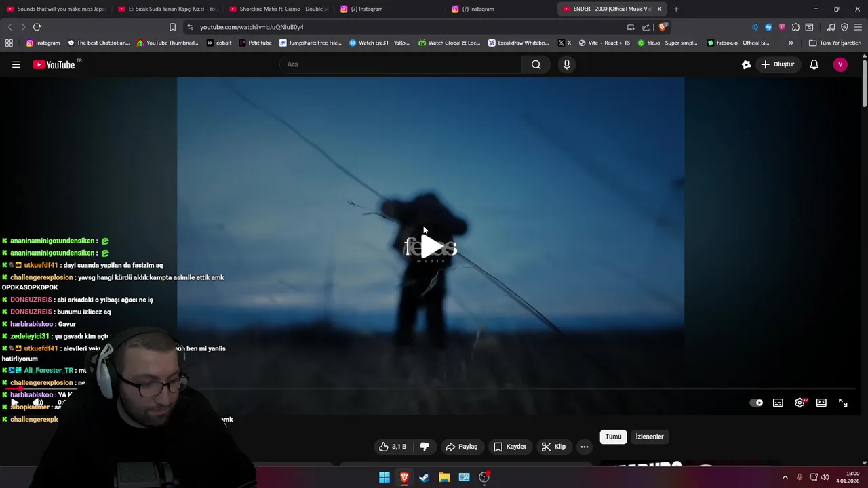Screen dimensions: 868x488
Task: Share the video with Paylaş
Action: [x=462, y=447]
